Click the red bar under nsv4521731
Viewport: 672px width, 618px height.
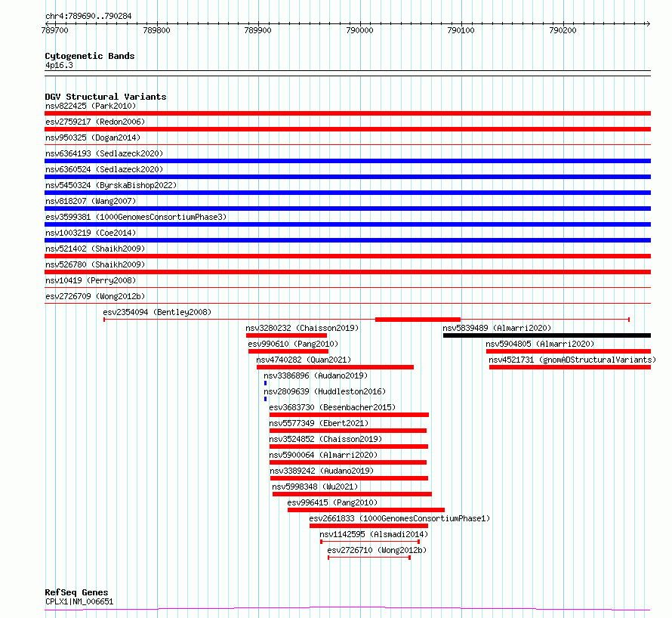(570, 367)
